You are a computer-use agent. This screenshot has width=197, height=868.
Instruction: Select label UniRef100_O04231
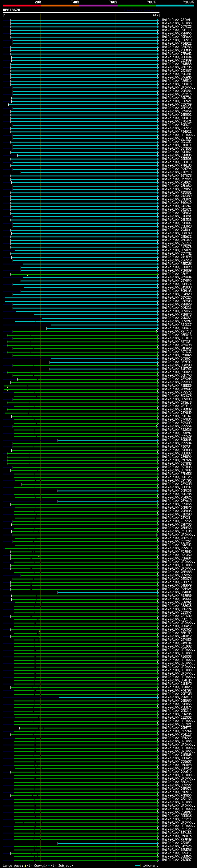176,308
